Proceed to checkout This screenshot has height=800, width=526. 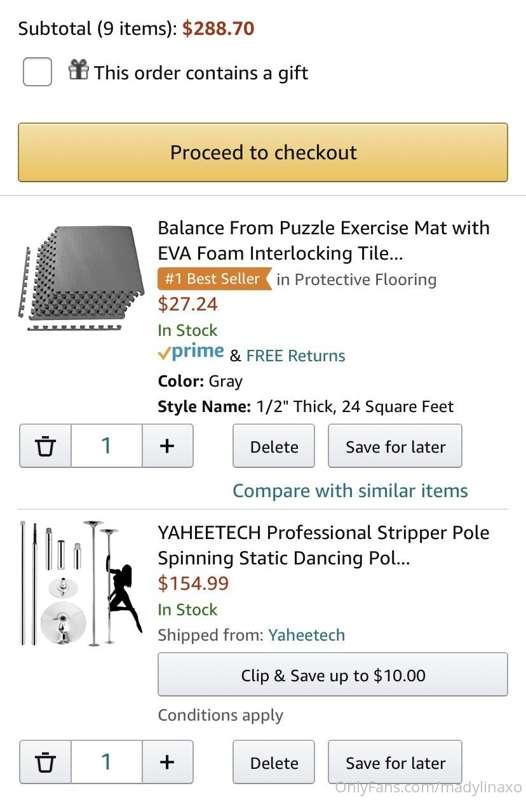point(263,152)
